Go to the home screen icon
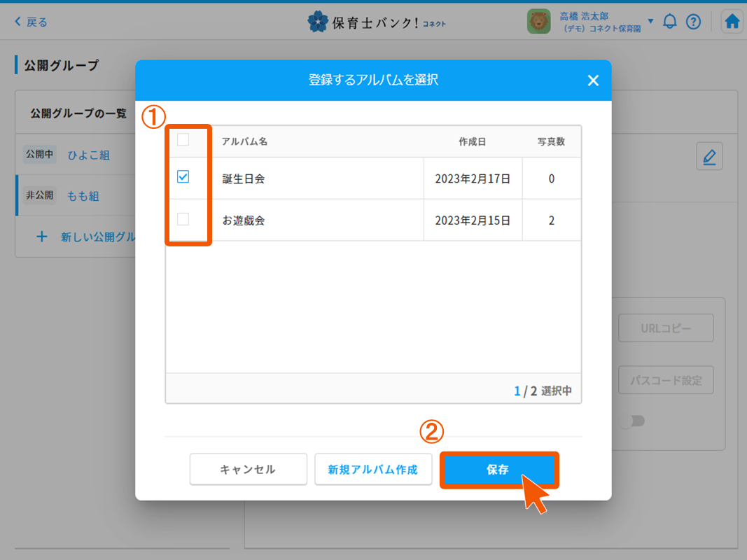 coord(732,21)
